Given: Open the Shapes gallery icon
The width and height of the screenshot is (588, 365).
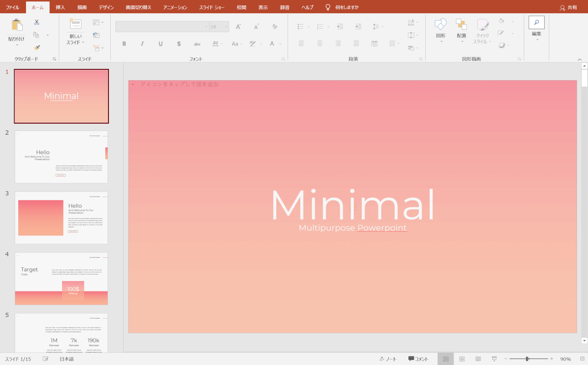Looking at the screenshot, I should [440, 25].
